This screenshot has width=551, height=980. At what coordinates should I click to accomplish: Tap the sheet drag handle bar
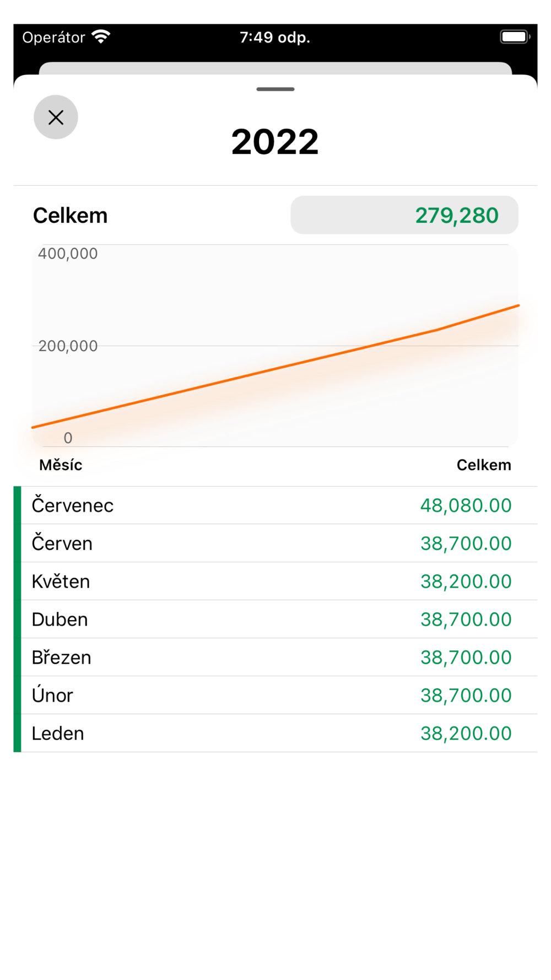pos(275,89)
